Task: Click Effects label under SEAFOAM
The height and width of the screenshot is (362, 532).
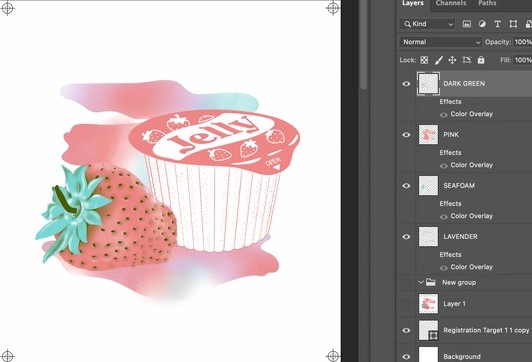Action: tap(450, 204)
